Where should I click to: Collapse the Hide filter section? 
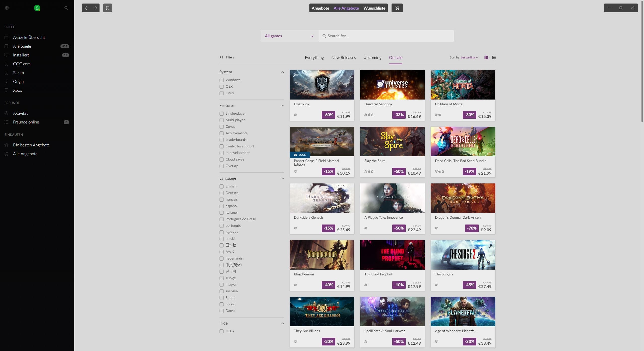(282, 323)
